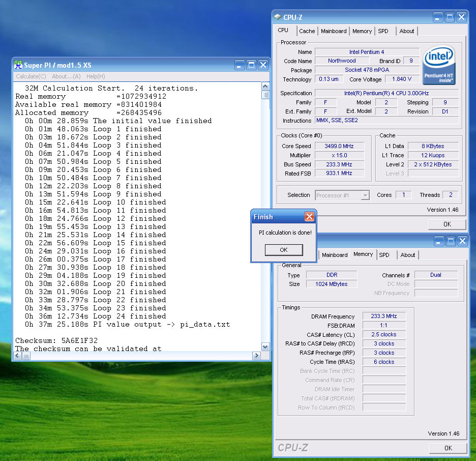Click the L1 Data 8 KBytes value

433,146
